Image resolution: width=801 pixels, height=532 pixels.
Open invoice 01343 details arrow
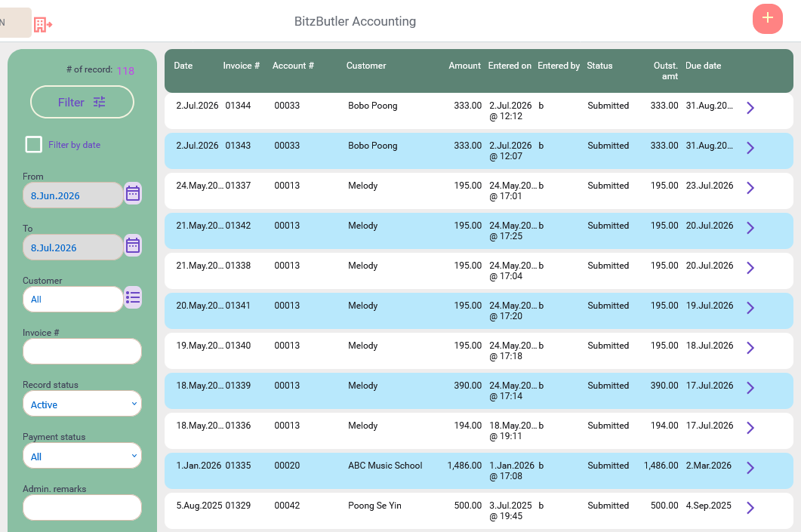click(750, 148)
